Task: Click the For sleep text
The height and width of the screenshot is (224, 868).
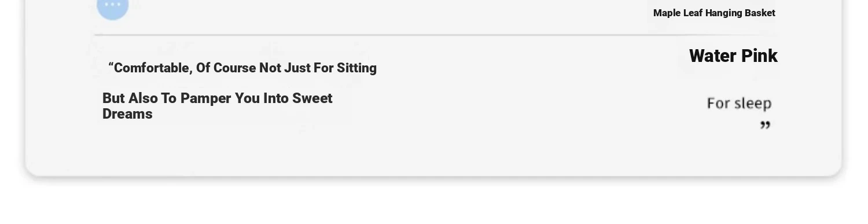Action: pos(739,104)
